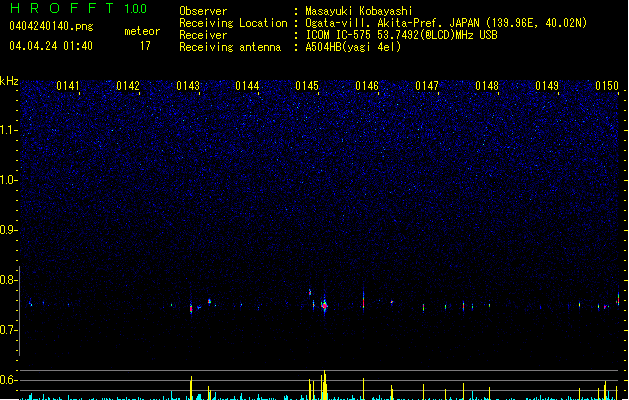This screenshot has height=400, width=629.
Task: Click the time marker 0144
Action: [247, 86]
